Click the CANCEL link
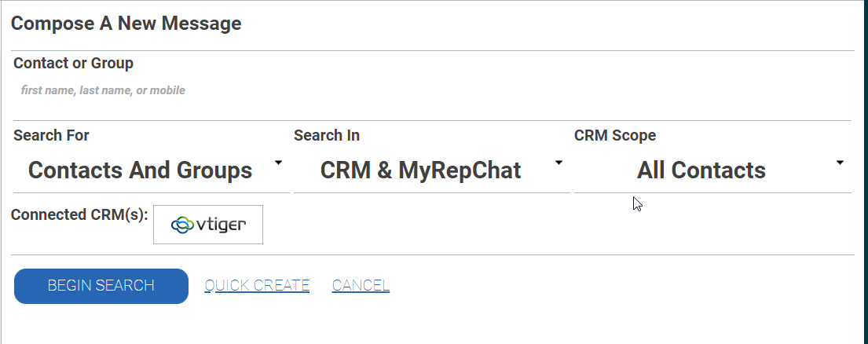Viewport: 868px width, 344px height. pos(361,286)
